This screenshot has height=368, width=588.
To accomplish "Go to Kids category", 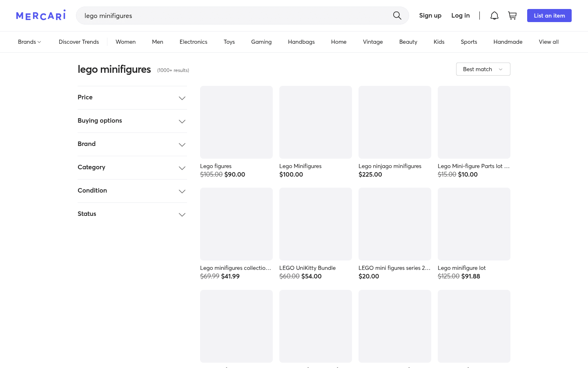I will click(x=439, y=42).
